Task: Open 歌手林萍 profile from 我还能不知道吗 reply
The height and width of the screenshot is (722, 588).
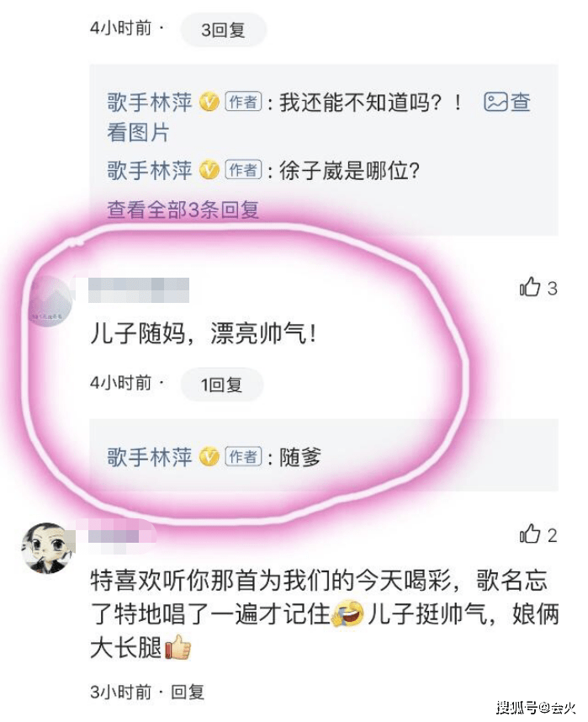Action: (x=150, y=102)
